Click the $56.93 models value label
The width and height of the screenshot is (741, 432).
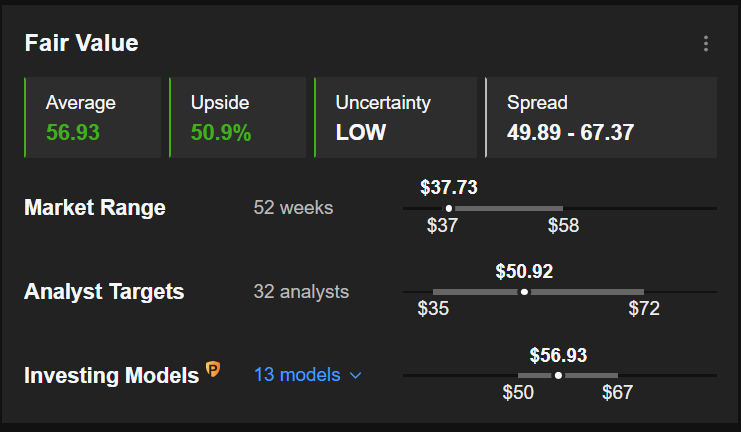coord(558,355)
